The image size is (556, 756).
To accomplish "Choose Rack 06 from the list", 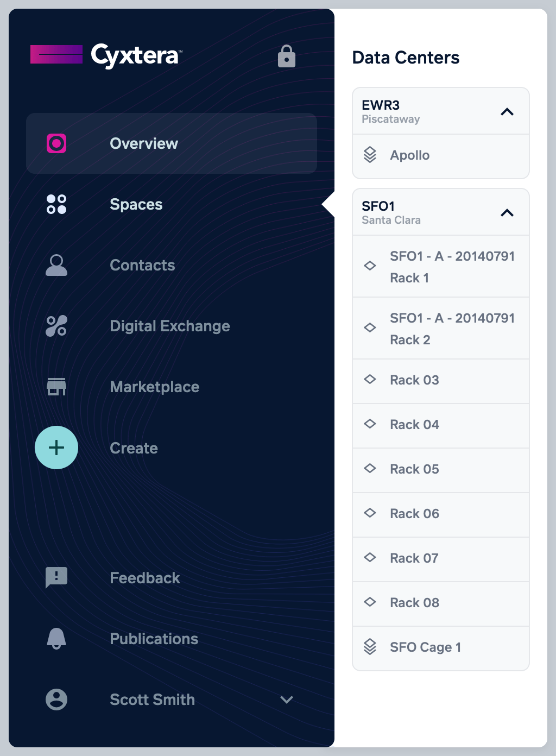I will [x=441, y=515].
